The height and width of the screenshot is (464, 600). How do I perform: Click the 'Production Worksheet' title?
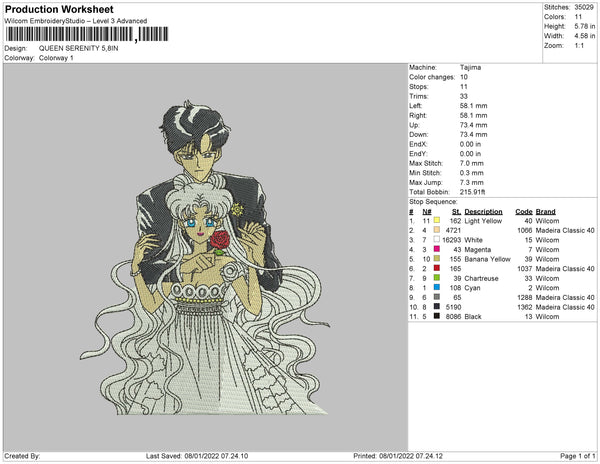tap(59, 10)
